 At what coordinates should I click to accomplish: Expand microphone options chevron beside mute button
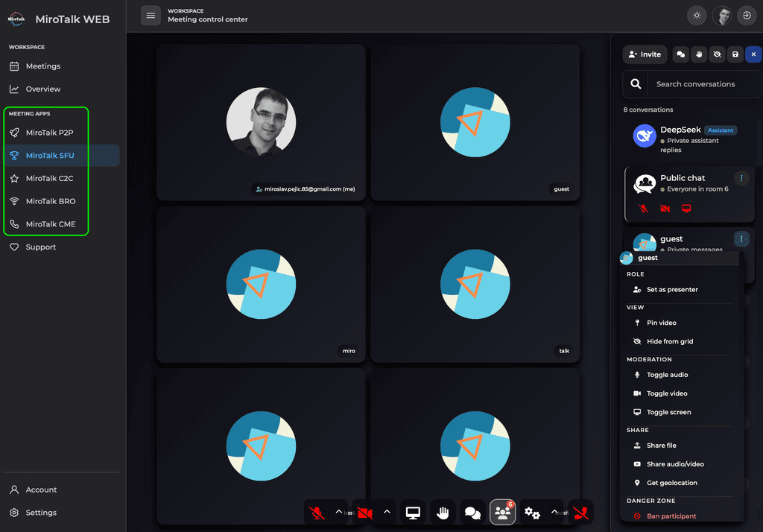[x=339, y=512]
